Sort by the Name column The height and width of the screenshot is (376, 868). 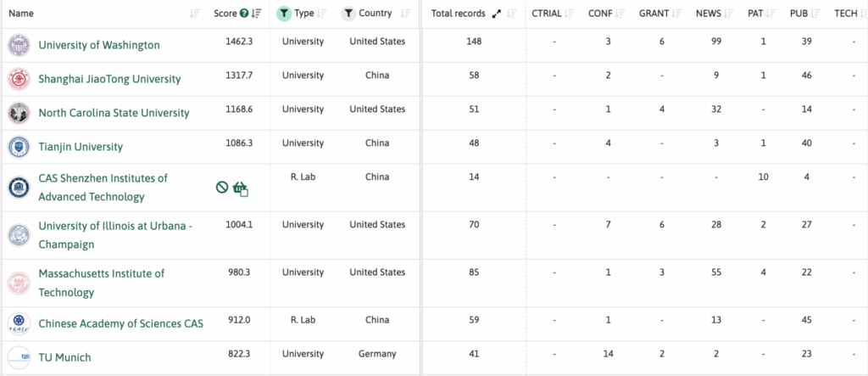[x=195, y=14]
